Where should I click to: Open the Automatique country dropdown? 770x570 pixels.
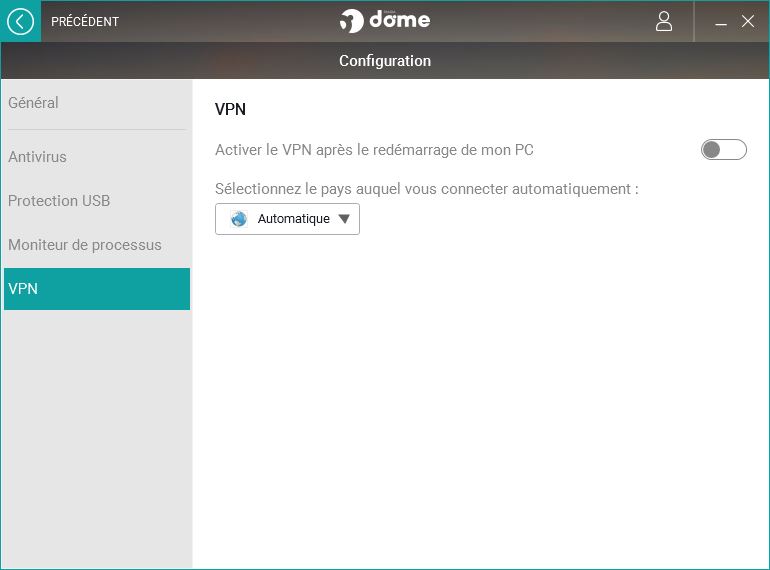287,219
